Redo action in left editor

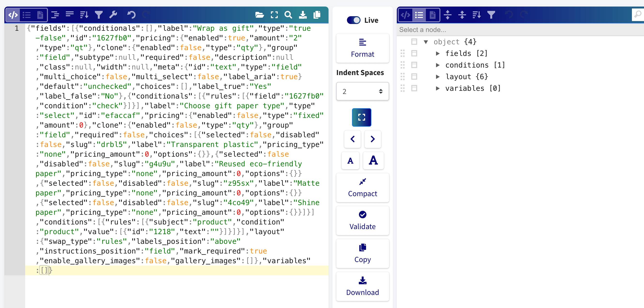[x=146, y=15]
